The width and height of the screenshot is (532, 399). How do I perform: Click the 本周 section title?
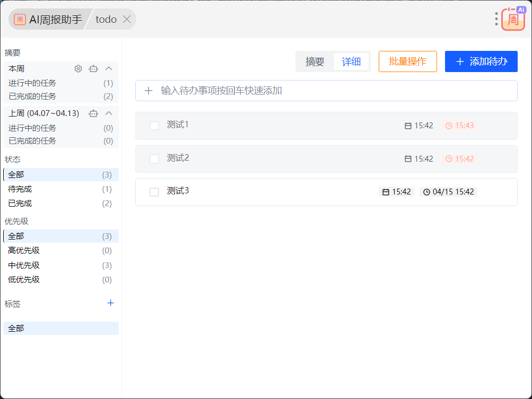click(16, 69)
